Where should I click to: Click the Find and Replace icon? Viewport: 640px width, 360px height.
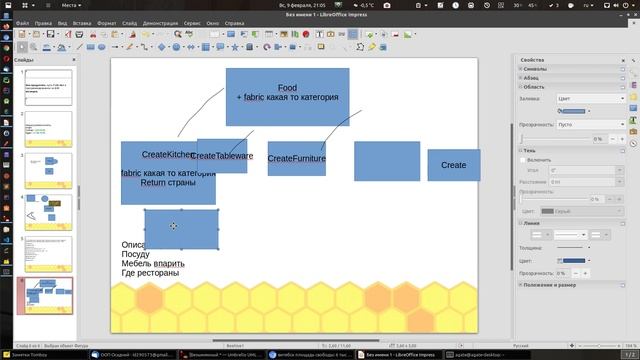[178, 35]
